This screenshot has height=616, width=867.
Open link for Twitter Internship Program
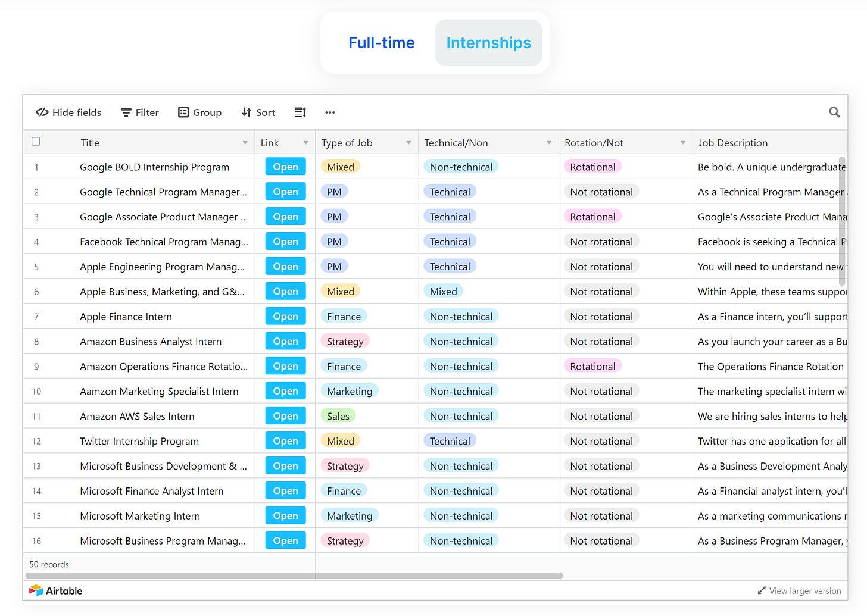[x=285, y=441]
